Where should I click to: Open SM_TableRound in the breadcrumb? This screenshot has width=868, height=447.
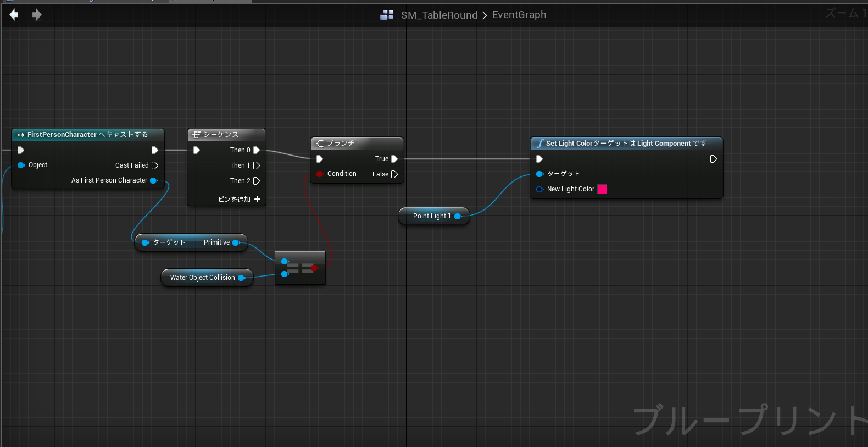[x=439, y=15]
